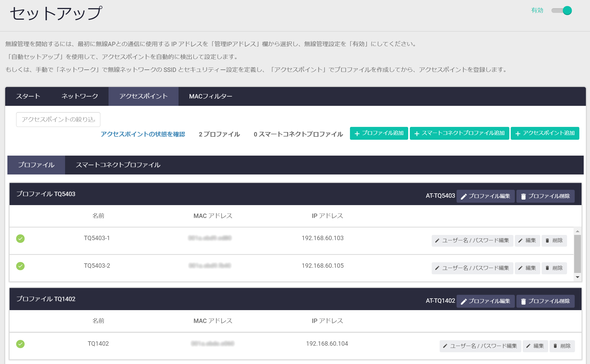
Task: Open the スマートコネクトプロファイル sub-tab
Action: pyautogui.click(x=118, y=165)
